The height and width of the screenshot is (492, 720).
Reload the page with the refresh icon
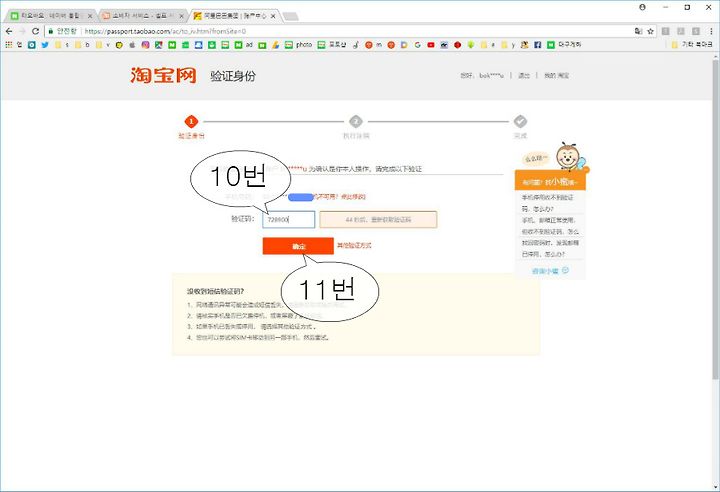coord(35,31)
